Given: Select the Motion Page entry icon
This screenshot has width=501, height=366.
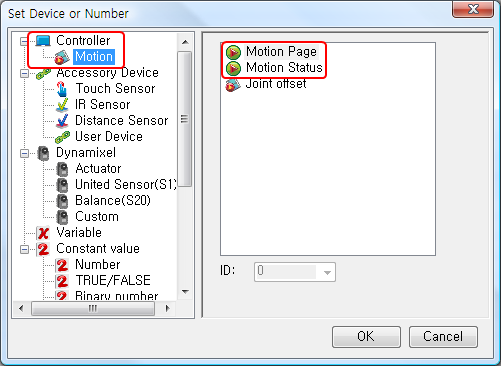Looking at the screenshot, I should (233, 52).
